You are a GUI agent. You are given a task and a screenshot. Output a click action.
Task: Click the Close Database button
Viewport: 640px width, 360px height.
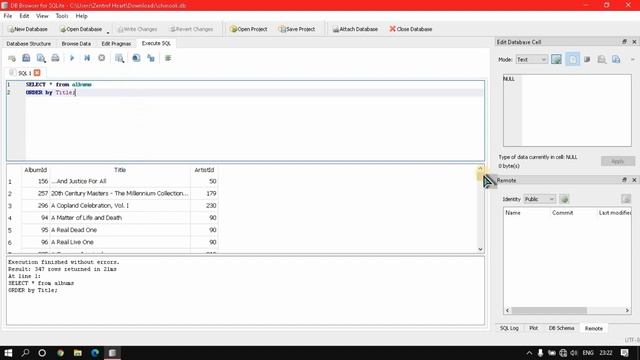point(411,29)
